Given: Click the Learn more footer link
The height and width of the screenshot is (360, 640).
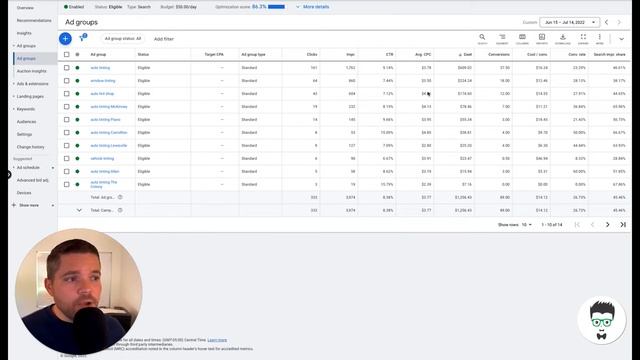Looking at the screenshot, I should pyautogui.click(x=217, y=340).
